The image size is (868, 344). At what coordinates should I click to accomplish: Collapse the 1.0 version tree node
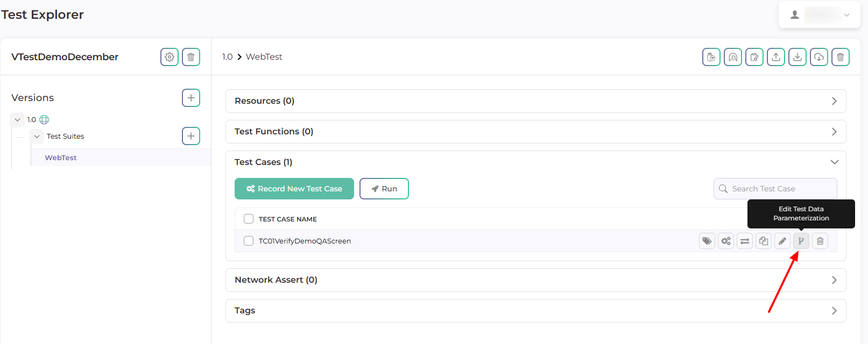(17, 120)
